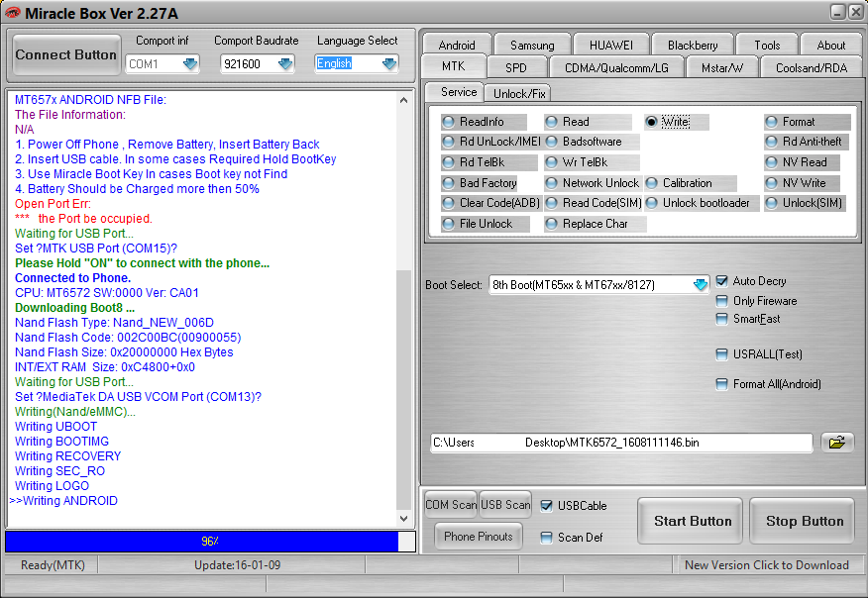
Task: Click the COM Scan button
Action: (451, 505)
